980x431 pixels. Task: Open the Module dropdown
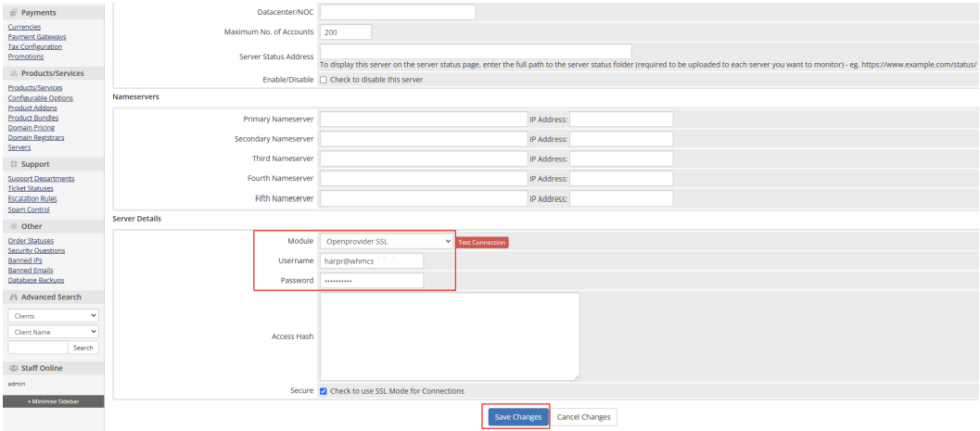[387, 241]
